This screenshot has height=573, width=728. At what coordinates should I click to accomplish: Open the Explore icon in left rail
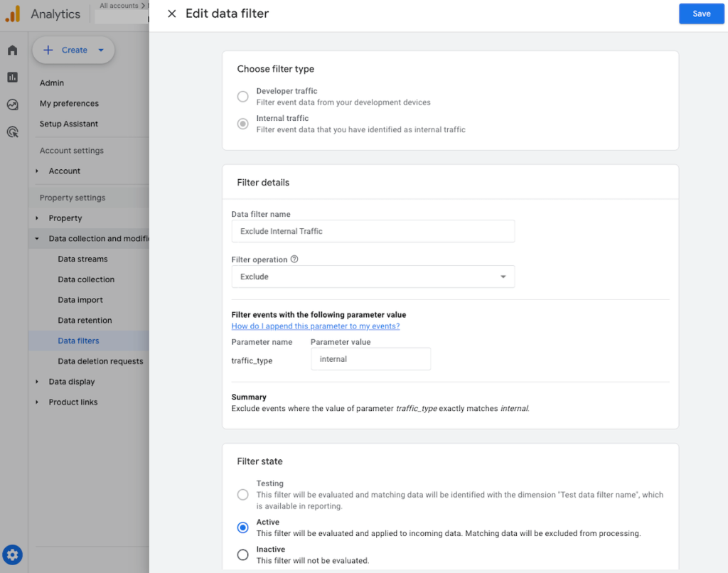point(13,105)
